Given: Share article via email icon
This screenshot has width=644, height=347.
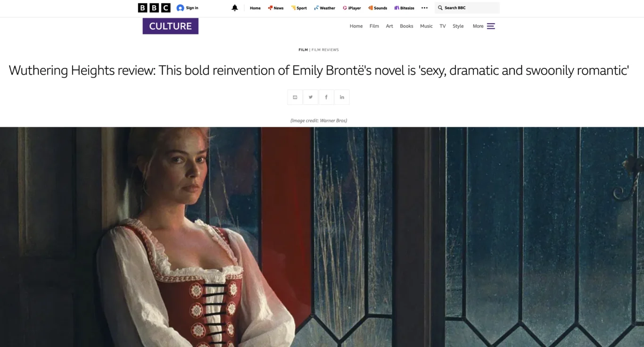Looking at the screenshot, I should (295, 97).
